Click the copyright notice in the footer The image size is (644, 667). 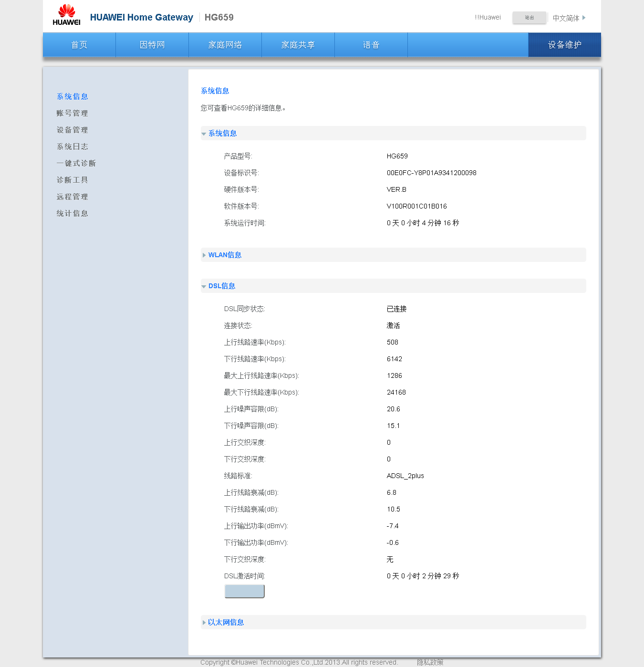tap(299, 662)
